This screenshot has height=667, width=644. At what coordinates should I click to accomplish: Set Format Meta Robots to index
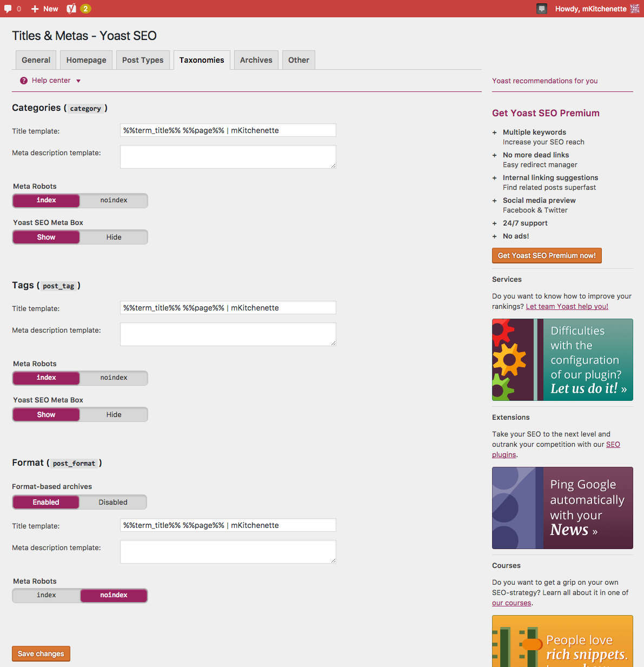pos(47,595)
